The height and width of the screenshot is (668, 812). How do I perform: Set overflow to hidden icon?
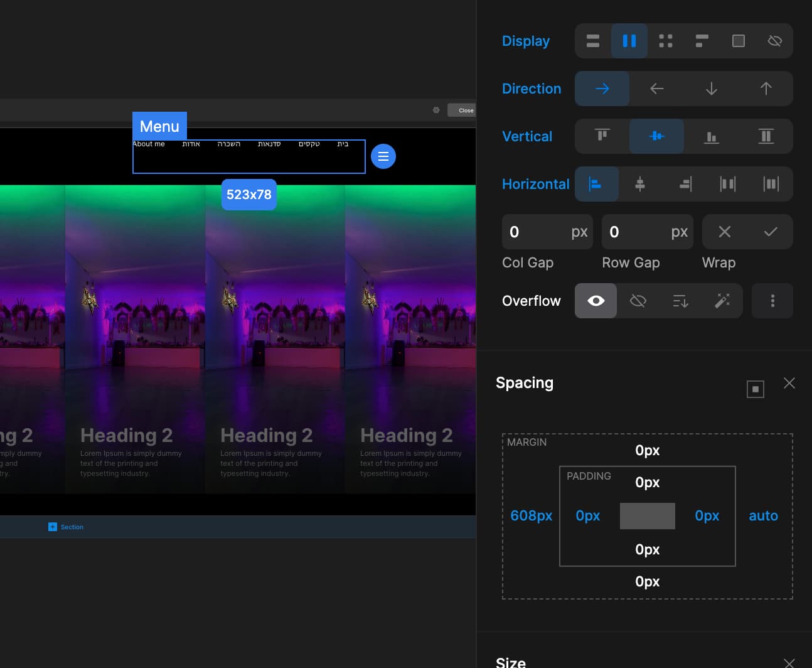(638, 301)
